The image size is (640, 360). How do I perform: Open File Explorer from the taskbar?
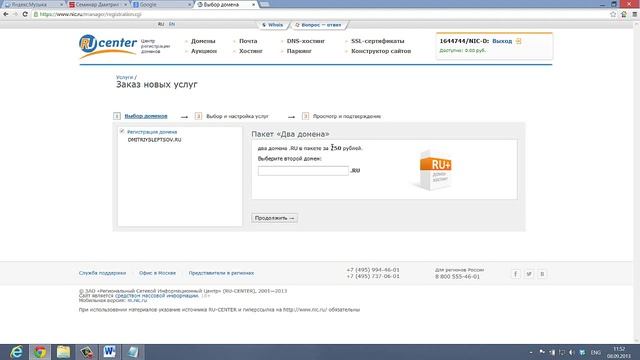(x=63, y=352)
